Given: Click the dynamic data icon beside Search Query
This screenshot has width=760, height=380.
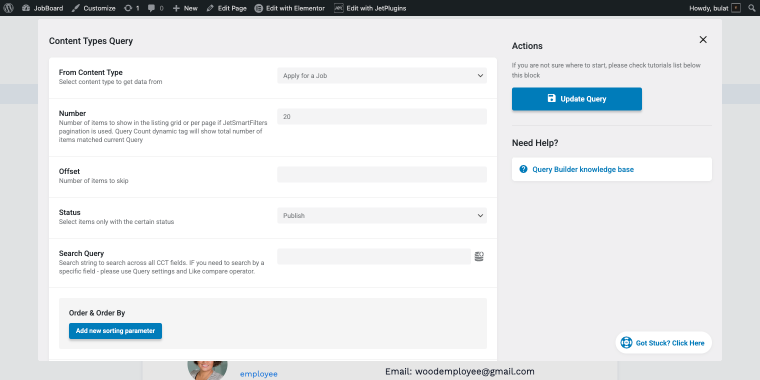Looking at the screenshot, I should 479,256.
